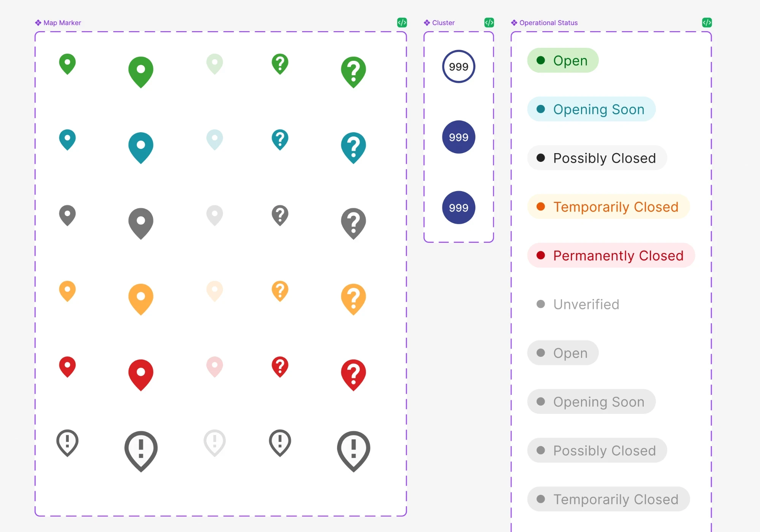Click the faded red pin marker
760x532 pixels.
215,367
